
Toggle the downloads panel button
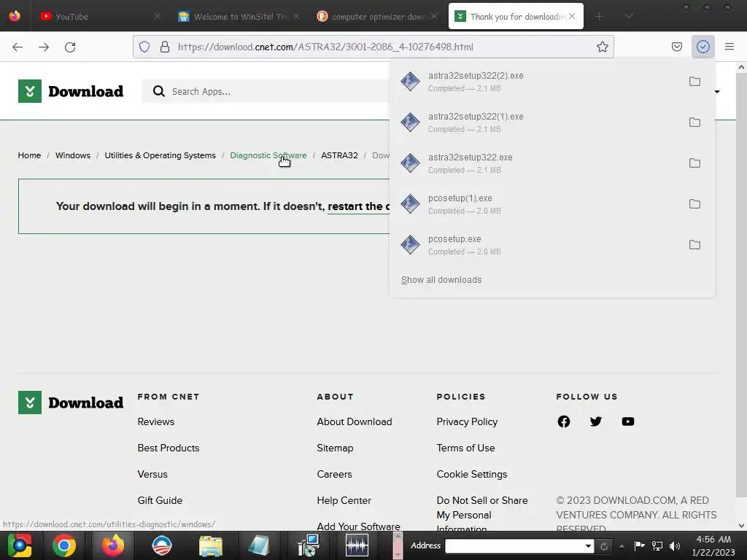pos(703,47)
